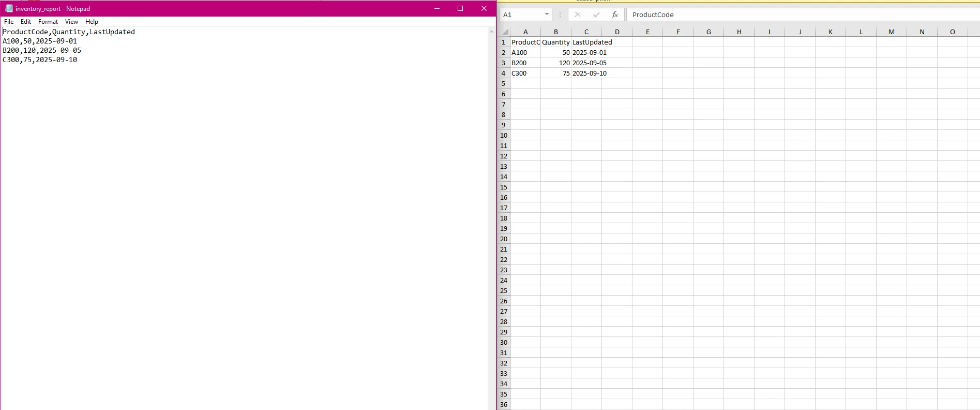The height and width of the screenshot is (410, 980).
Task: Select row 4 header
Action: [x=503, y=73]
